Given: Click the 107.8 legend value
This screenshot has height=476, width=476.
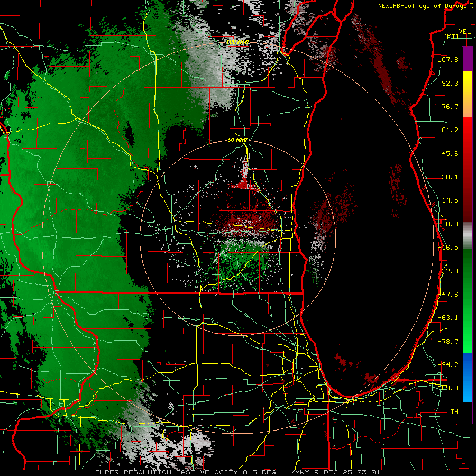Looking at the screenshot, I should pos(448,59).
